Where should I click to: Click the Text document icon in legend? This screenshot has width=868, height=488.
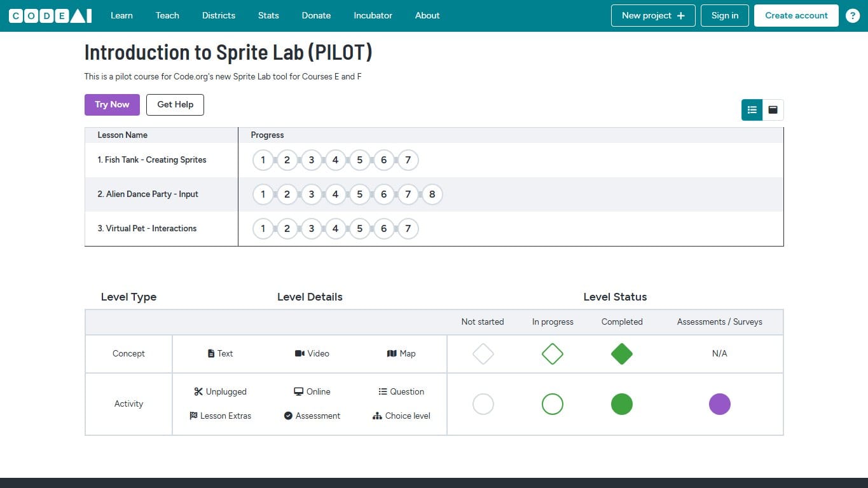(x=211, y=353)
